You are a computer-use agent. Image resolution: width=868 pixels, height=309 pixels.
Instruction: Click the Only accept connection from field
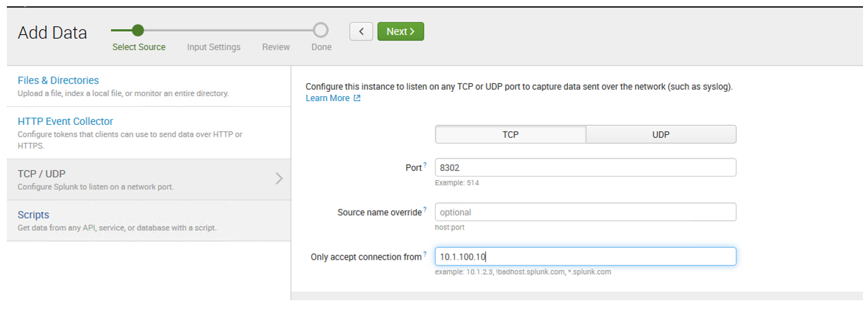coord(585,257)
